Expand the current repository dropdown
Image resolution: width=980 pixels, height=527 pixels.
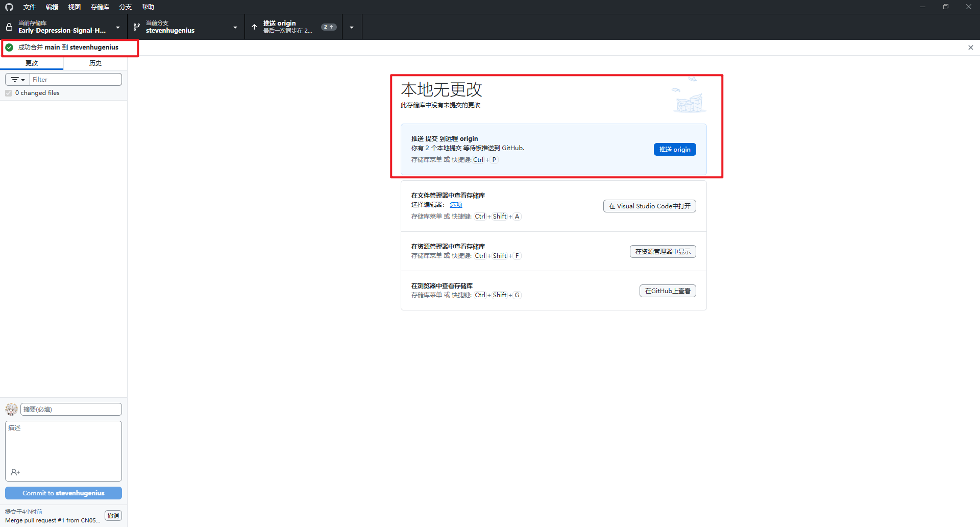(118, 27)
